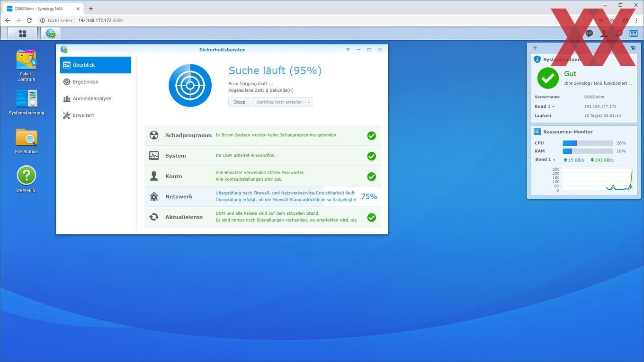Open the Chrome three-dot menu
644x362 pixels.
pyautogui.click(x=636, y=20)
